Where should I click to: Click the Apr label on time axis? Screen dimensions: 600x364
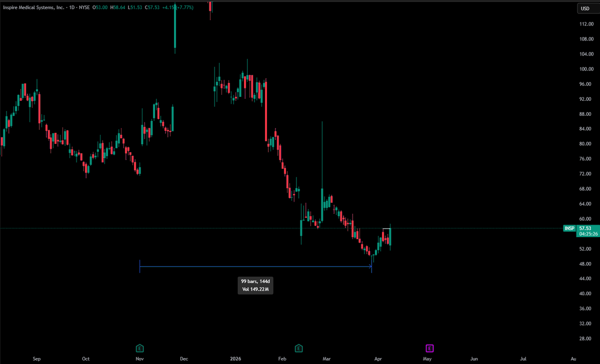click(x=377, y=359)
